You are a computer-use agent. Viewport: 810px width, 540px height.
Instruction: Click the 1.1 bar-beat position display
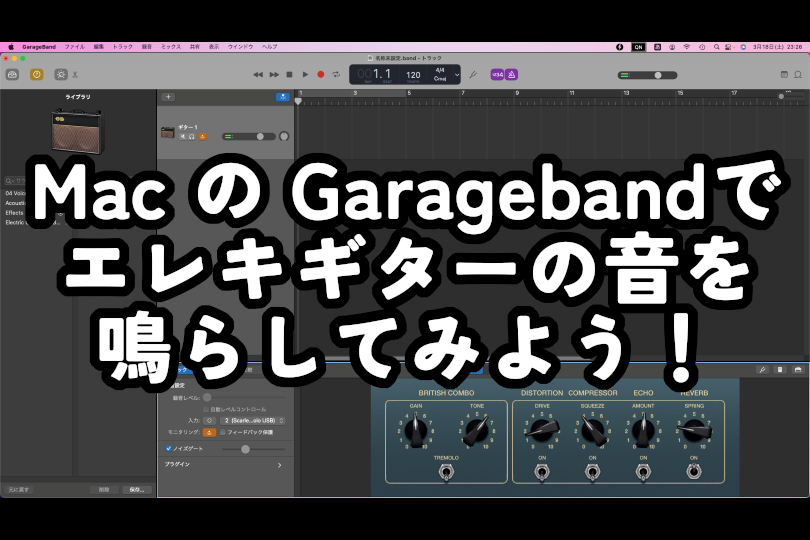(382, 74)
